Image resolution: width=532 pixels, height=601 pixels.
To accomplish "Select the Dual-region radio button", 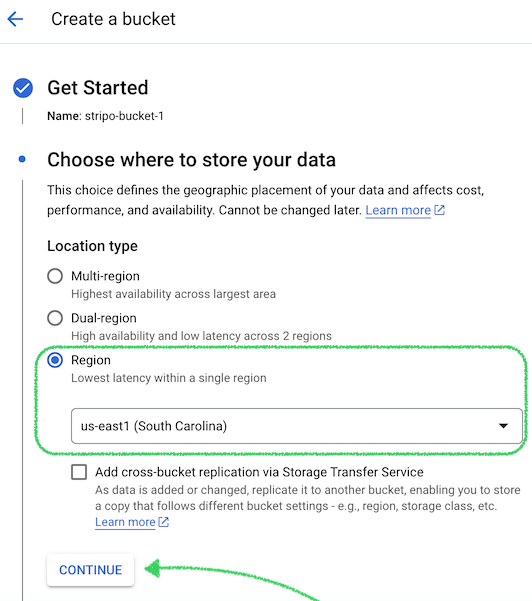I will click(x=55, y=318).
